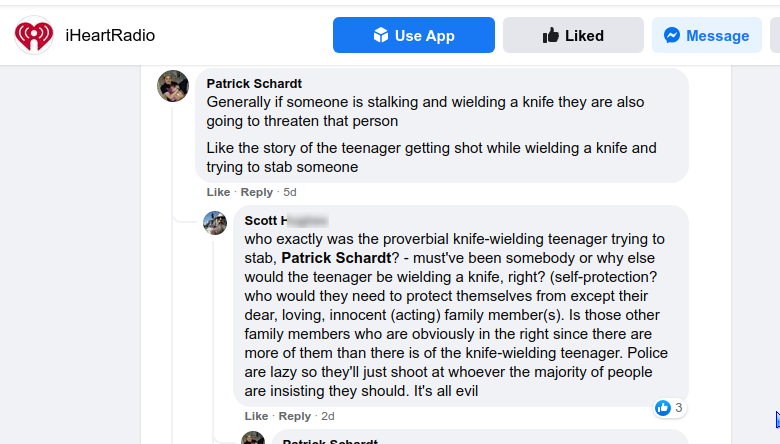
Task: Open the iHeartRadio page name link
Action: [110, 36]
